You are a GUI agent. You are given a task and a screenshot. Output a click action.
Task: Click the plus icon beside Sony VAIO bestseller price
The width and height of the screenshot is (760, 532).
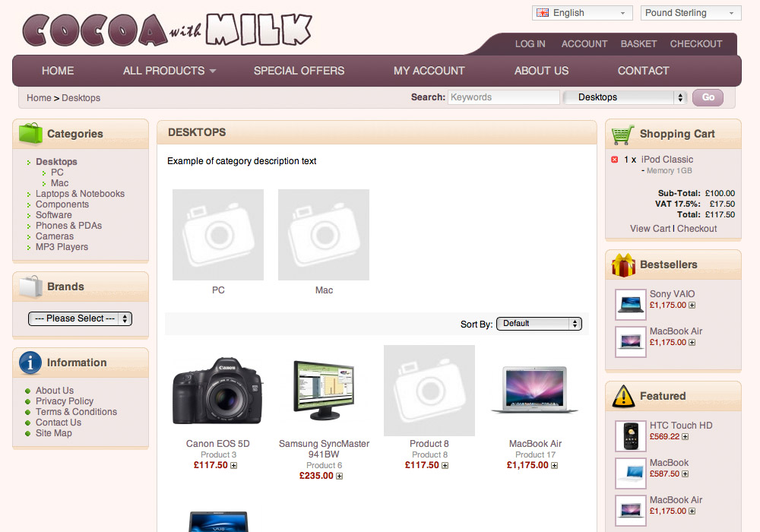coord(692,306)
